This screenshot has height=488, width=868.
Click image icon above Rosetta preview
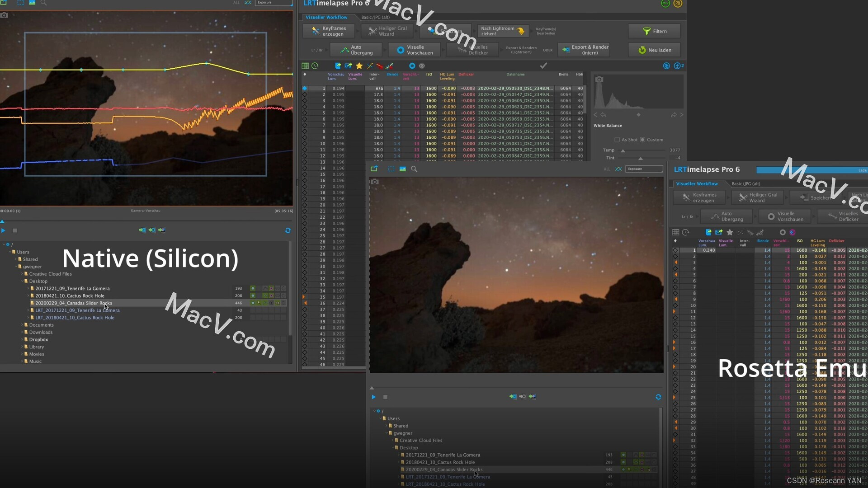coord(402,169)
